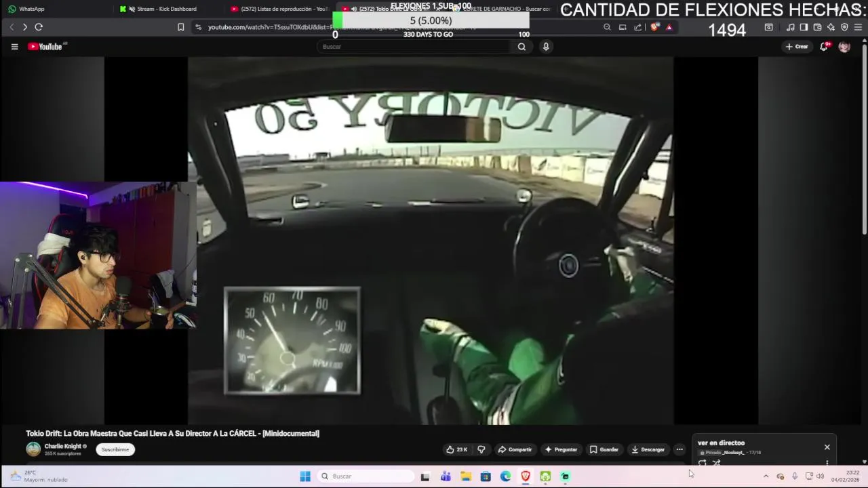This screenshot has width=868, height=488.
Task: Open the account avatar menu
Action: pos(844,47)
